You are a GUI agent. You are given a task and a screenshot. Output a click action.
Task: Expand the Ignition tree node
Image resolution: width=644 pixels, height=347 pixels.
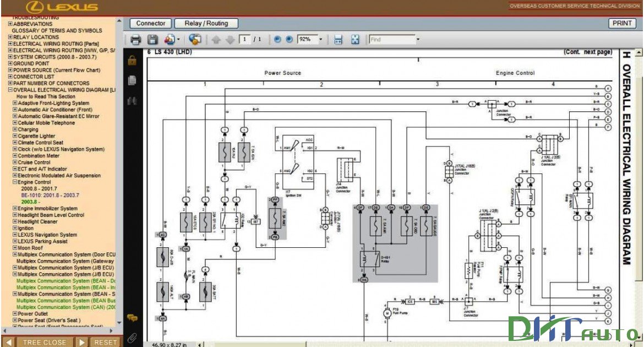tap(15, 228)
